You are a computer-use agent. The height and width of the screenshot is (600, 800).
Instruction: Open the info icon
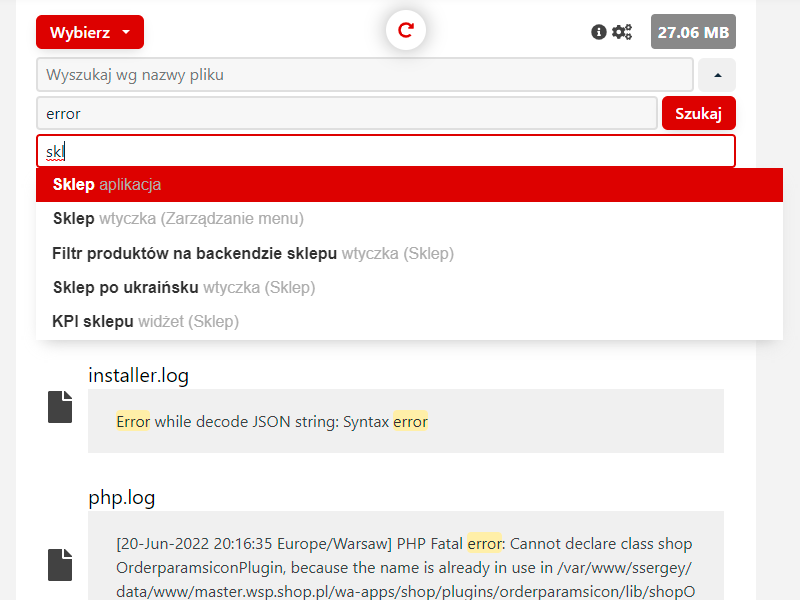tap(599, 32)
